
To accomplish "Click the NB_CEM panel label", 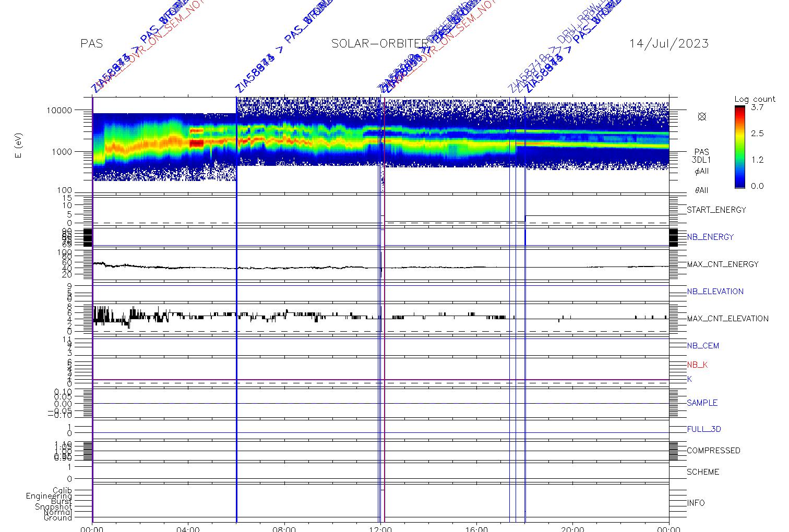I will pos(703,346).
